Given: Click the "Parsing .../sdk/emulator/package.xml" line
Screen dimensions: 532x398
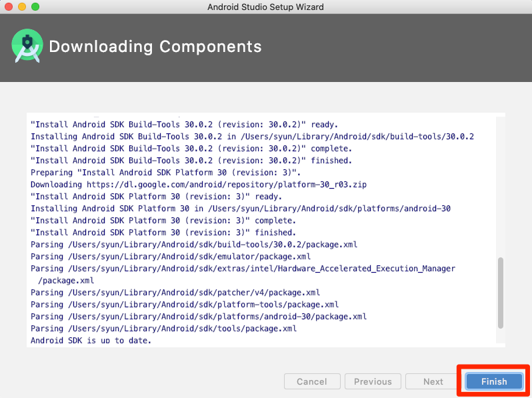Looking at the screenshot, I should tap(171, 257).
